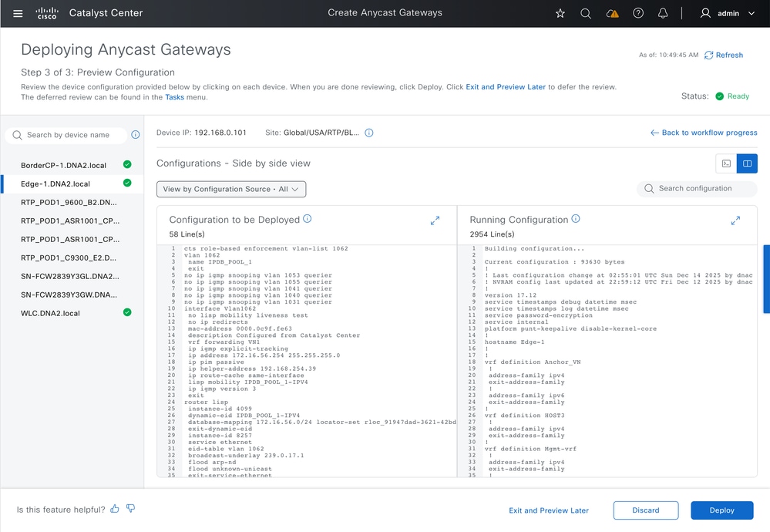Click the Search configuration field
The height and width of the screenshot is (532, 770).
click(x=697, y=189)
